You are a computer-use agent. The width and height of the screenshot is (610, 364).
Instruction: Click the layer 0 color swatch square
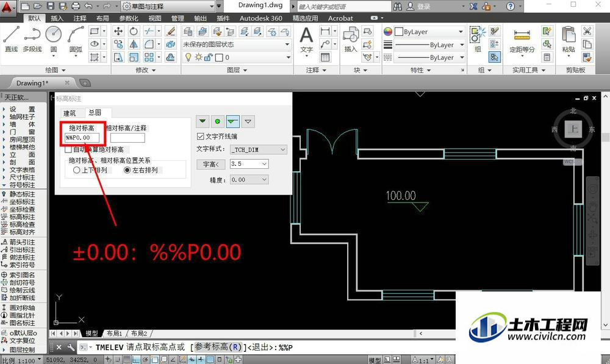pyautogui.click(x=219, y=57)
